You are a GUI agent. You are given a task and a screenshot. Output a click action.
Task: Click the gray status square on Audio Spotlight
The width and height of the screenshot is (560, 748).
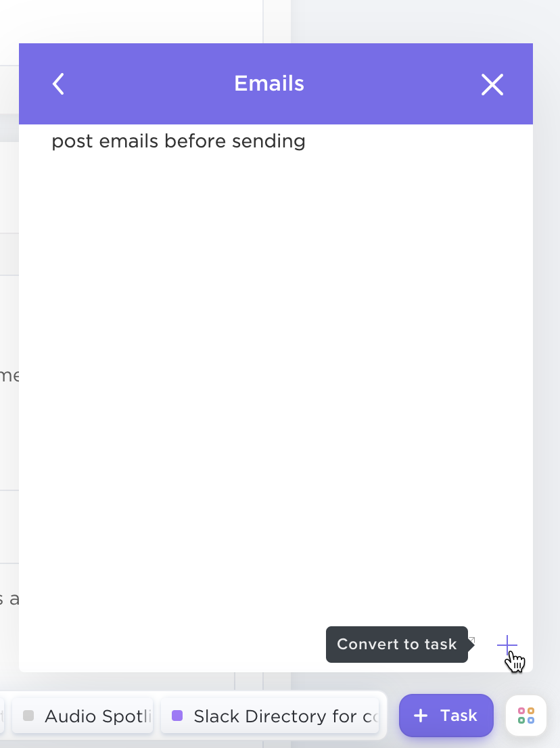tap(28, 716)
